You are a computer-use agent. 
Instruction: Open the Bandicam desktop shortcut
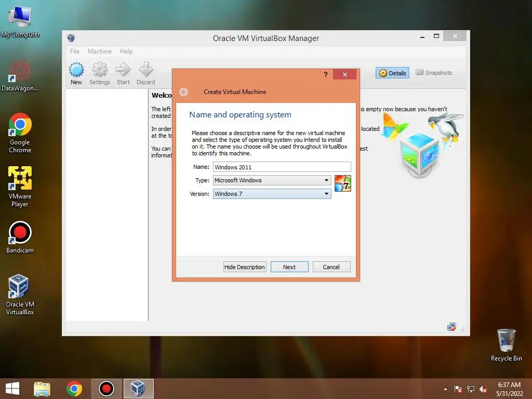click(x=20, y=237)
